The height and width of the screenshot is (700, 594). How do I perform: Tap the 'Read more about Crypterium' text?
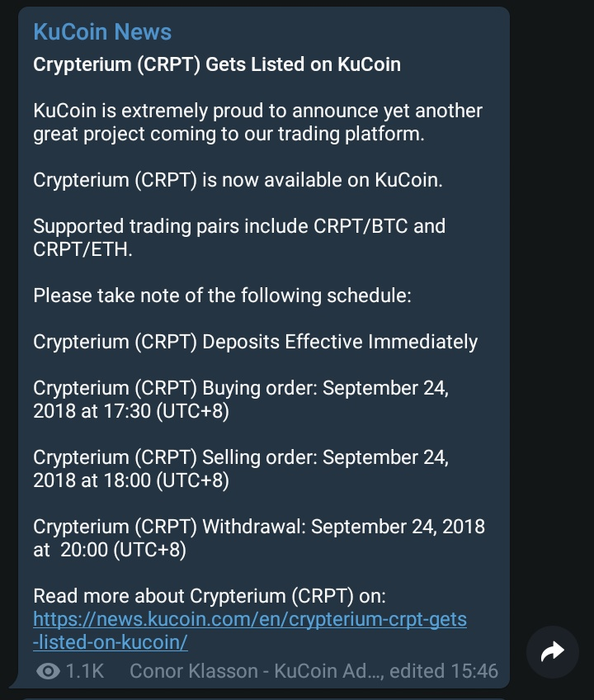[x=209, y=595]
